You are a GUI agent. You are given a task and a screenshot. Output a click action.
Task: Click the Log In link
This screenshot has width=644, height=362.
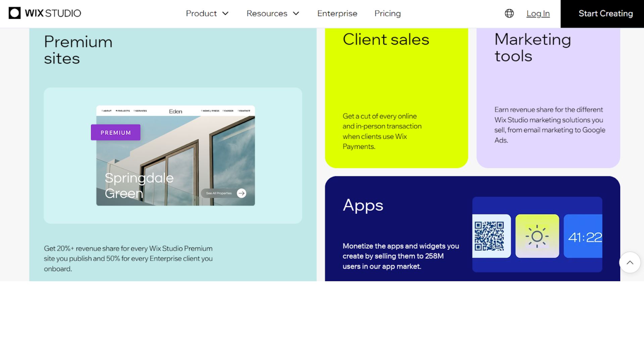pyautogui.click(x=538, y=13)
